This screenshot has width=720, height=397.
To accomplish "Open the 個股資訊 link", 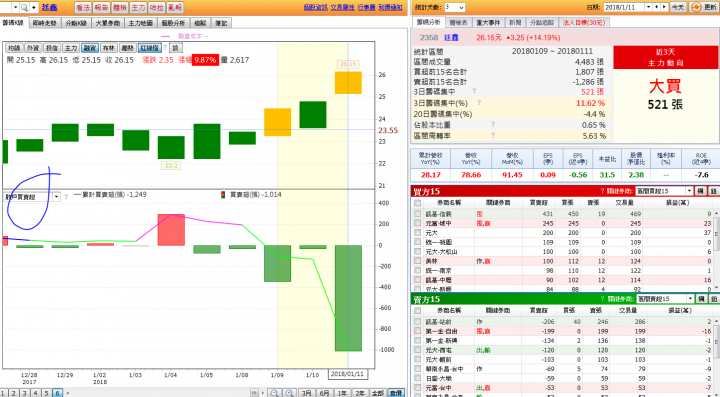I will click(315, 7).
